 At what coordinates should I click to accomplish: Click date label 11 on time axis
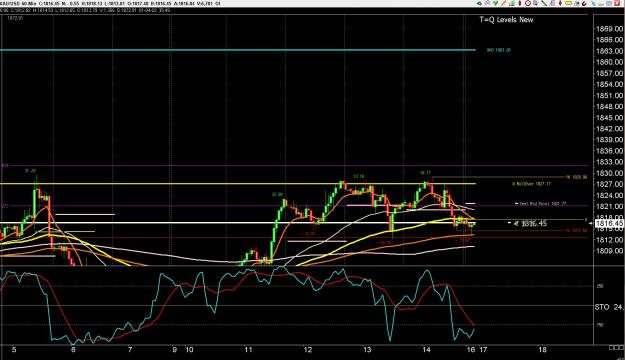(248, 350)
